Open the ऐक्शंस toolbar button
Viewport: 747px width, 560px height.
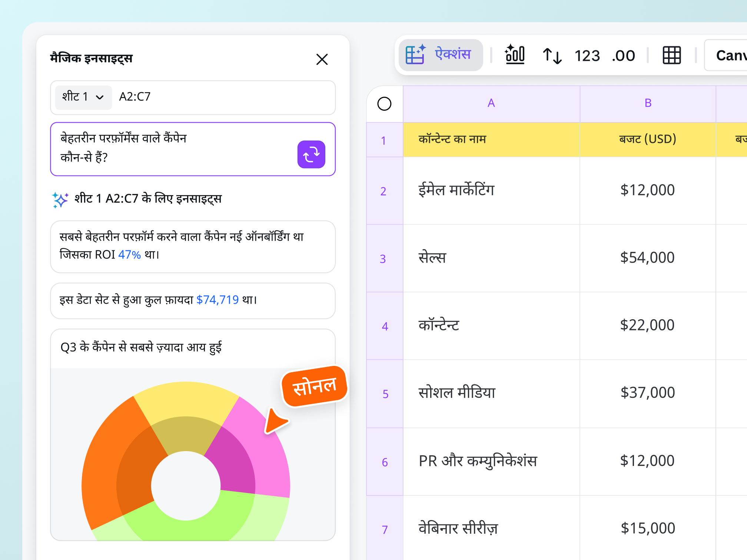click(441, 55)
